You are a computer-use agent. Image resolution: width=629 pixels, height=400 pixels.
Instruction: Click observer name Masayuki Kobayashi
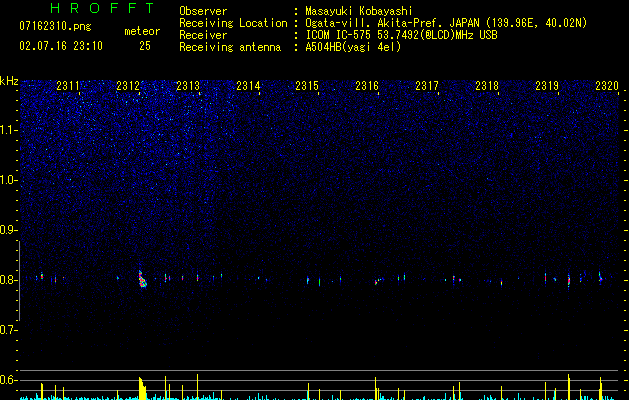pyautogui.click(x=359, y=11)
